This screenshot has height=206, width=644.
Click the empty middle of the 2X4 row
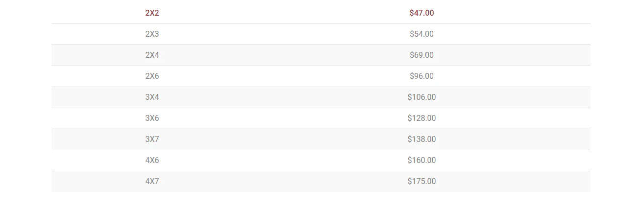(x=287, y=55)
